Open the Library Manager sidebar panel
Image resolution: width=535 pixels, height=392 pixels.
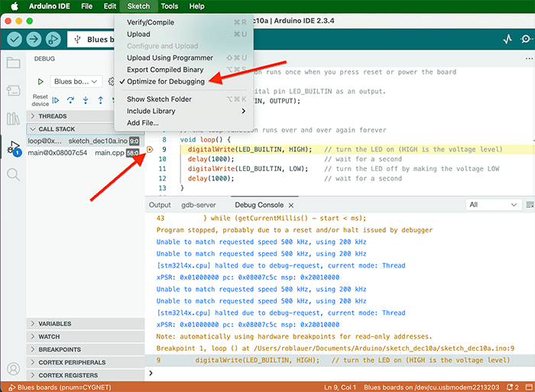point(13,118)
